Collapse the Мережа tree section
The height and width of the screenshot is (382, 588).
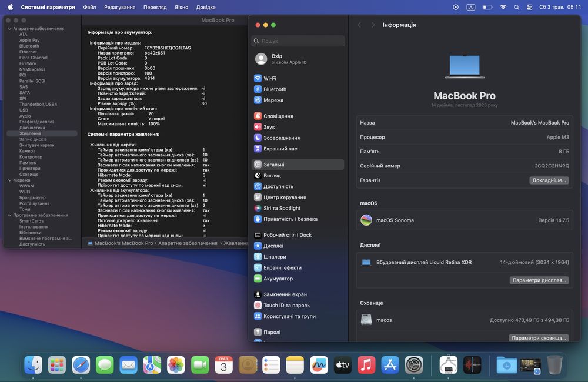coord(10,180)
